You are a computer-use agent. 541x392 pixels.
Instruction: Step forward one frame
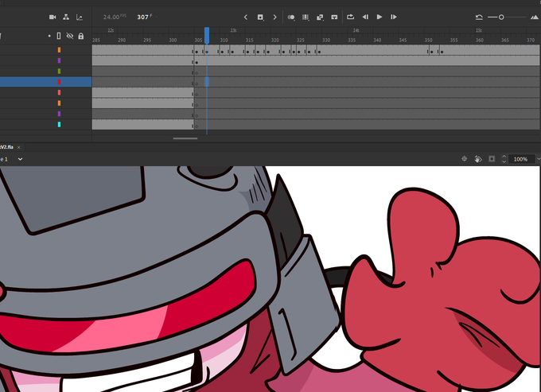pos(393,17)
